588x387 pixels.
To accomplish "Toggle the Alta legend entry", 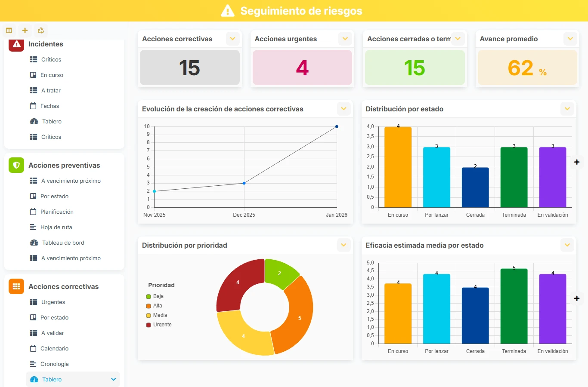I will tap(154, 306).
